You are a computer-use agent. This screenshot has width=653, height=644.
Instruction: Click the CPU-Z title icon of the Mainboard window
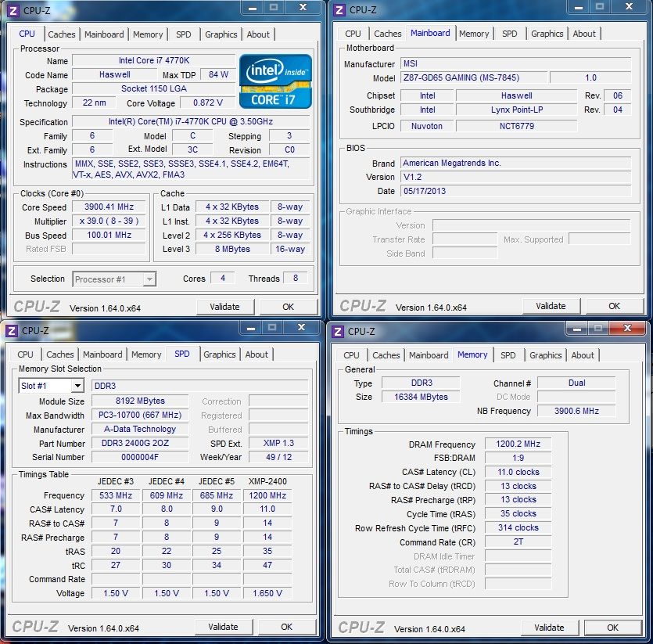coord(339,10)
